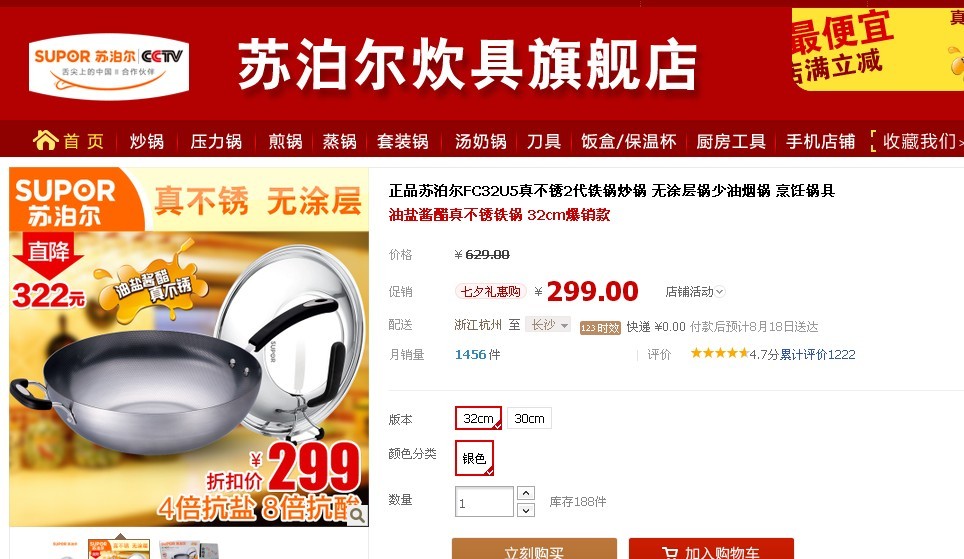Click the 最便宜 yellow promo banner

pos(877,49)
